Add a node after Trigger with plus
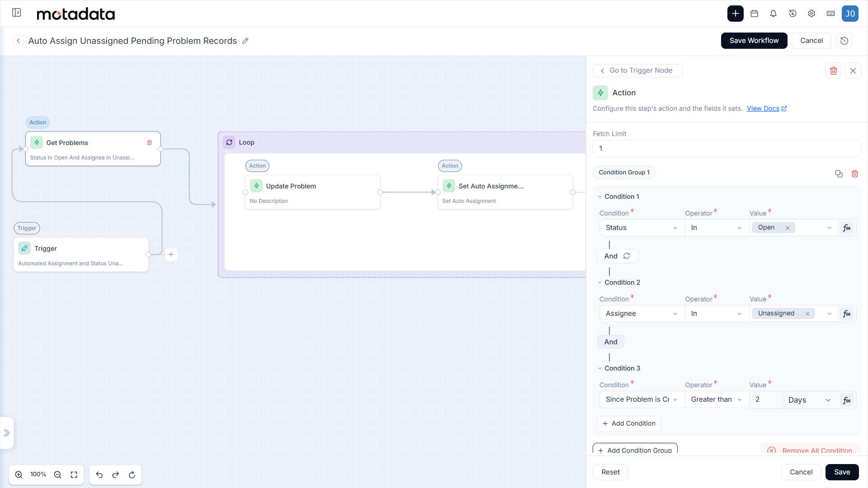 (171, 254)
